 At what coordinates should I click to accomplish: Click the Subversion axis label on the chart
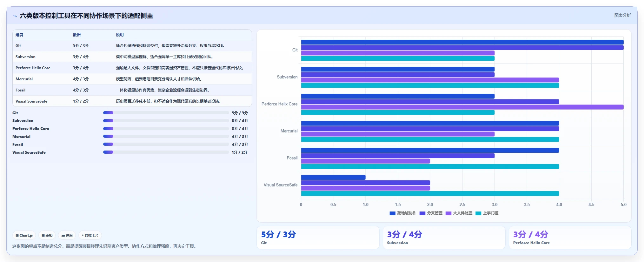[x=287, y=77]
